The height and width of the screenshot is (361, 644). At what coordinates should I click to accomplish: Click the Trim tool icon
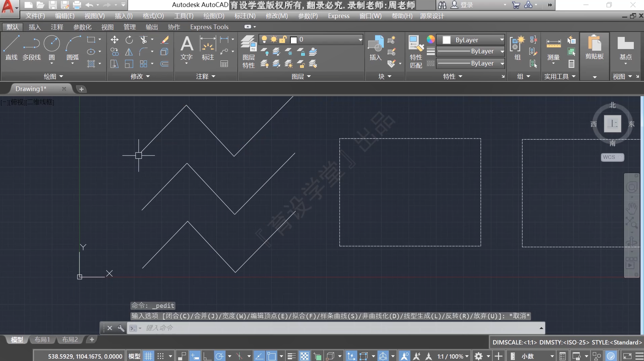(144, 40)
